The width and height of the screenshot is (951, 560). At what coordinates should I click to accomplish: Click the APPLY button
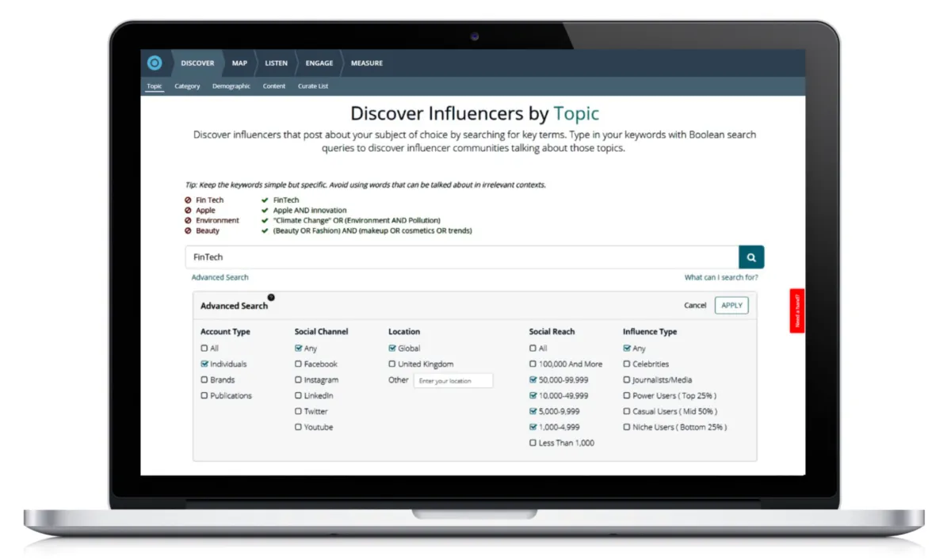point(731,306)
